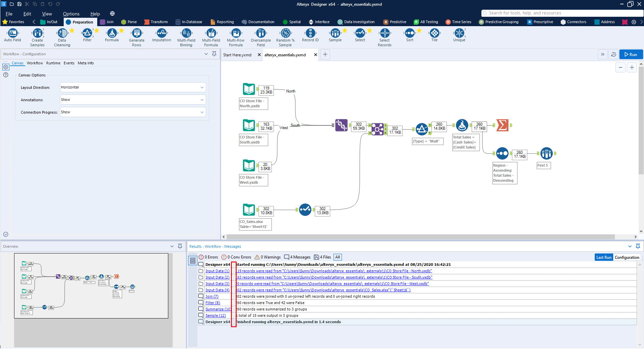Click the Multi-Row Formula tool icon

point(236,33)
